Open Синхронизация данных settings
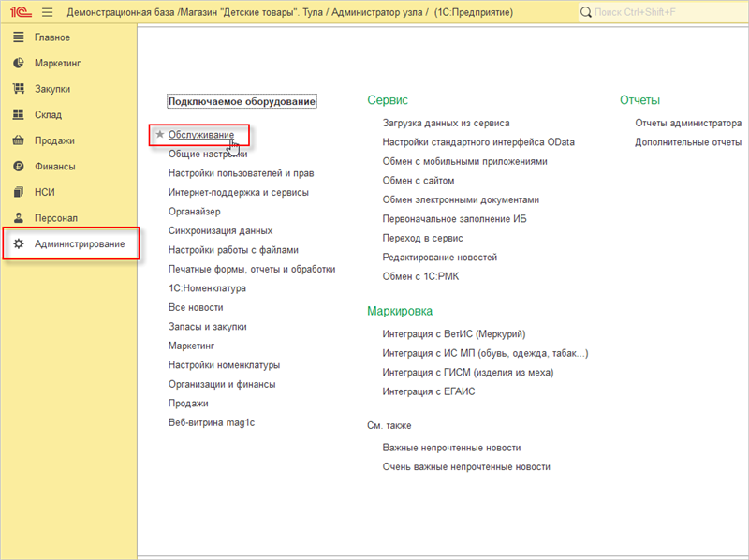 pyautogui.click(x=220, y=230)
